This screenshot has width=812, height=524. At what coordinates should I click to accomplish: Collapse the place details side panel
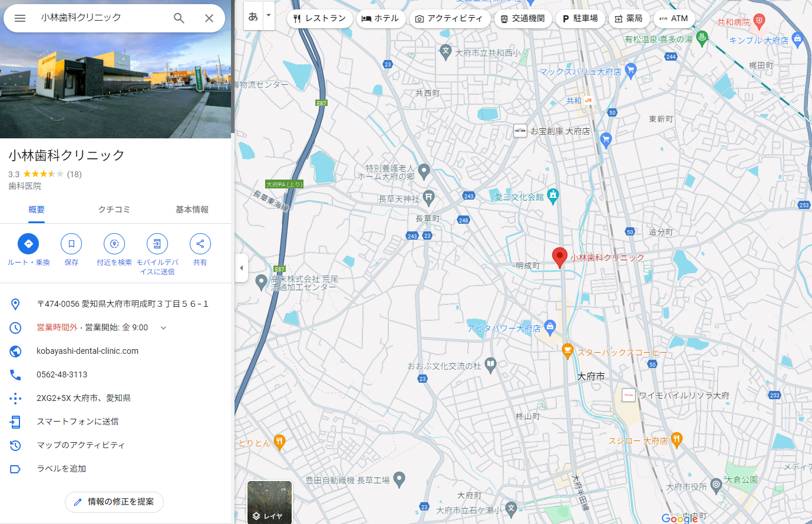pos(241,267)
